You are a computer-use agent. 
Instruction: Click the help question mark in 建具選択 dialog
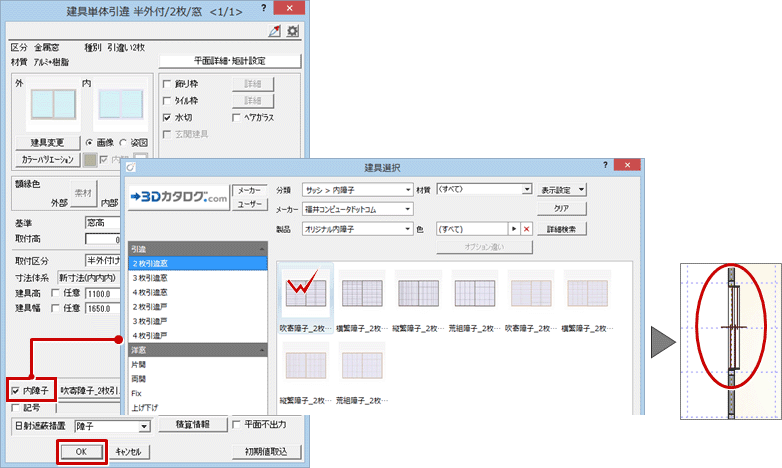click(606, 163)
